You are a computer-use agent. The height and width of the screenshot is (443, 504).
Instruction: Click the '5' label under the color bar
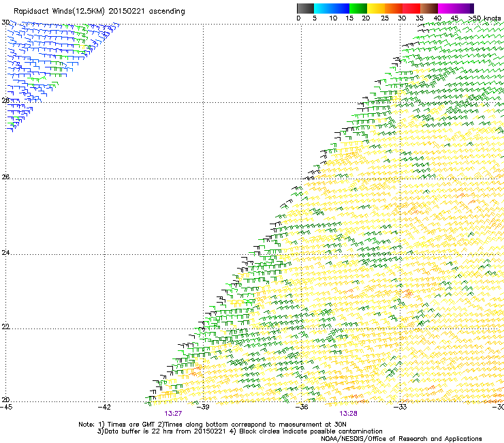[315, 18]
